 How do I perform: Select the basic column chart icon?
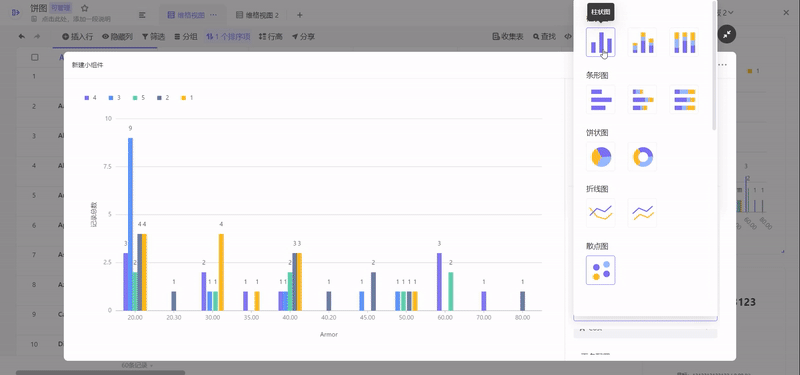point(601,42)
